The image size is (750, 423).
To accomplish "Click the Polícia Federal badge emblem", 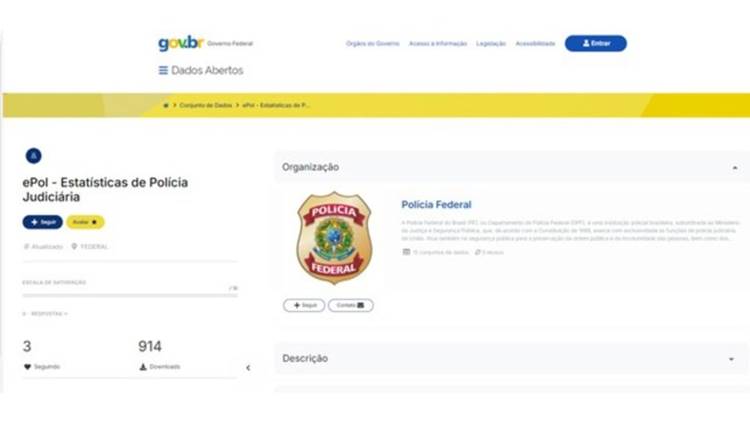I will tap(334, 238).
